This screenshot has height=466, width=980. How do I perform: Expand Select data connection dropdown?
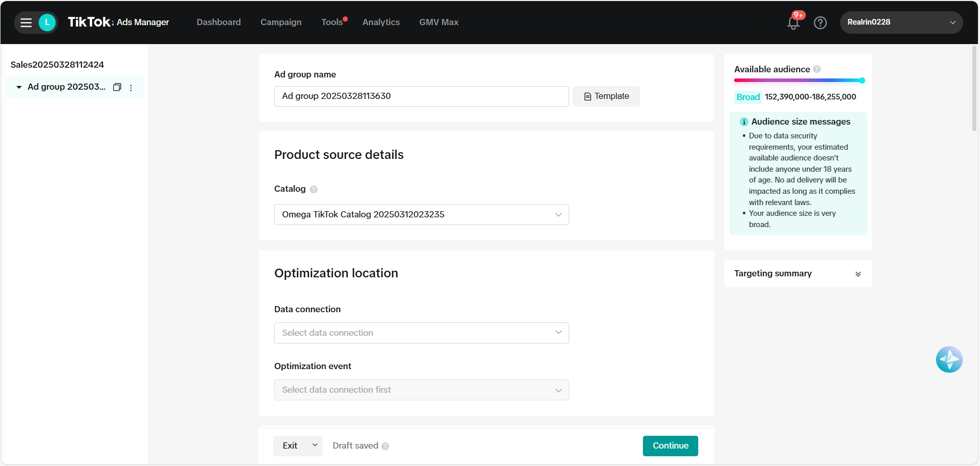pyautogui.click(x=421, y=333)
